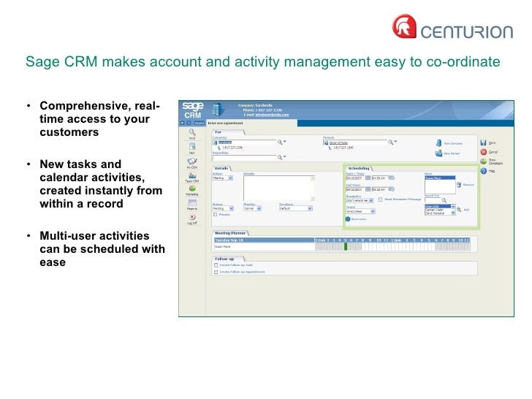Click the Company field magnifier icon
Image resolution: width=532 pixels, height=399 pixels.
pyautogui.click(x=280, y=142)
